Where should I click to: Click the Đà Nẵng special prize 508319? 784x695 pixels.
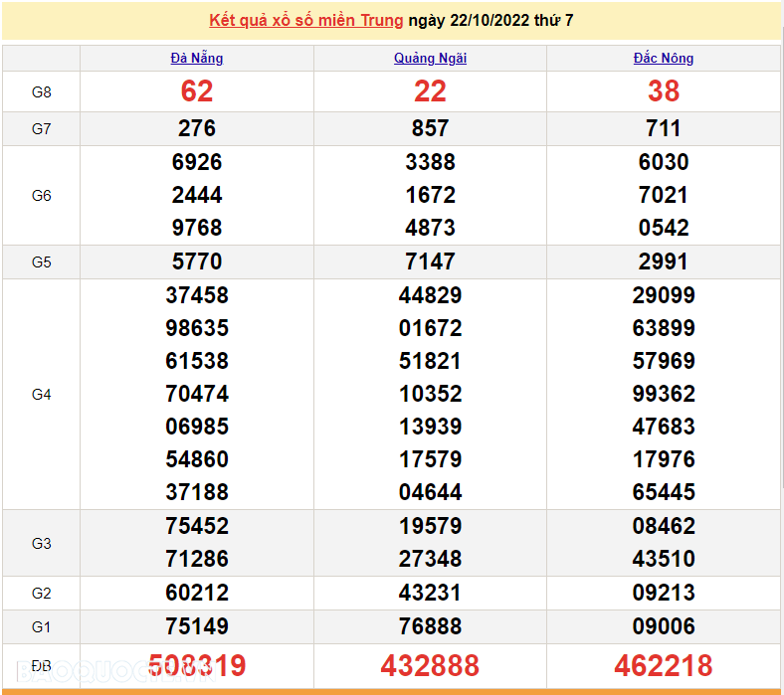197,665
